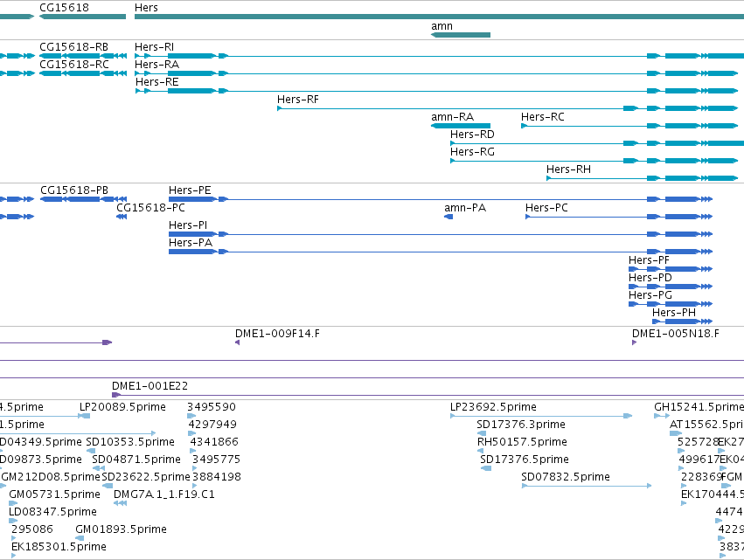The width and height of the screenshot is (744, 560).
Task: Select the GM01893.5prime EST label
Action: point(121,530)
